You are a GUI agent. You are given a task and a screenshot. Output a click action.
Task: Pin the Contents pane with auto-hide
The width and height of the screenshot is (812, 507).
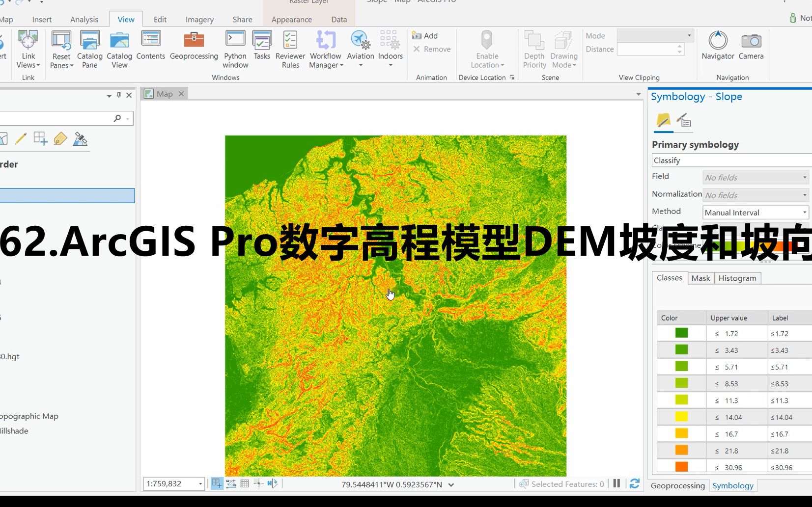119,95
